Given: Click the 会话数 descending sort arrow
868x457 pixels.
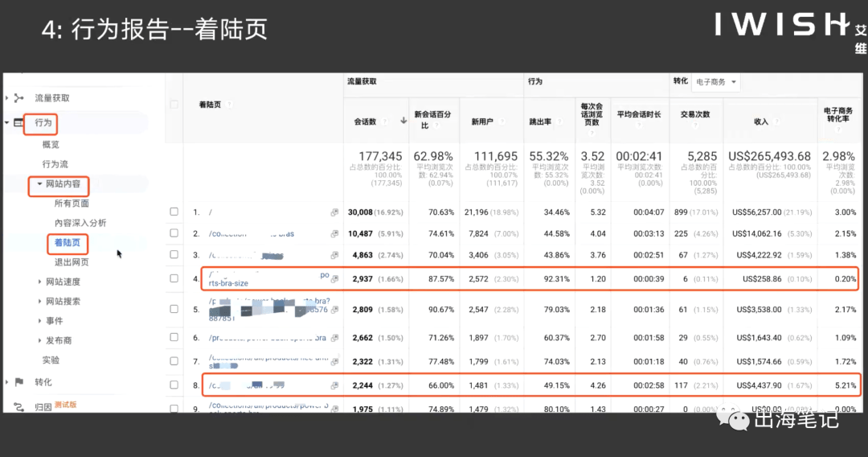Looking at the screenshot, I should click(x=403, y=121).
